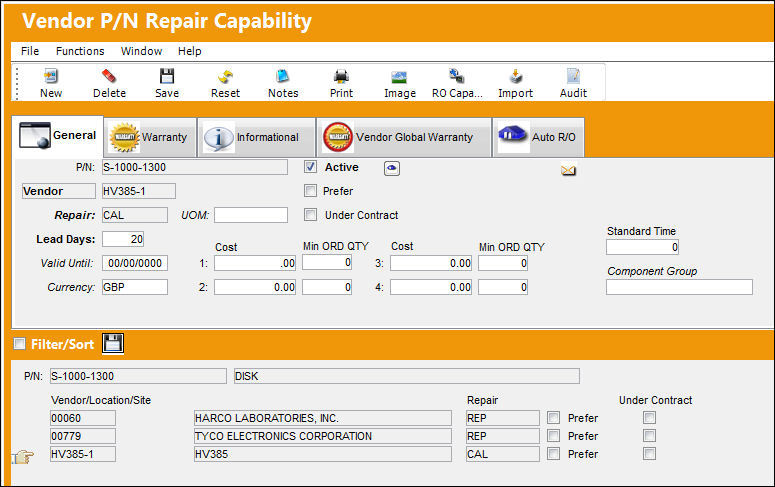775x487 pixels.
Task: Open the Functions menu
Action: click(80, 51)
